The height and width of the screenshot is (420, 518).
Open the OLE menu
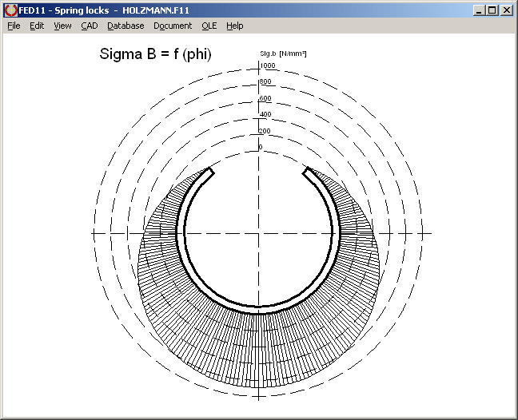click(x=209, y=26)
